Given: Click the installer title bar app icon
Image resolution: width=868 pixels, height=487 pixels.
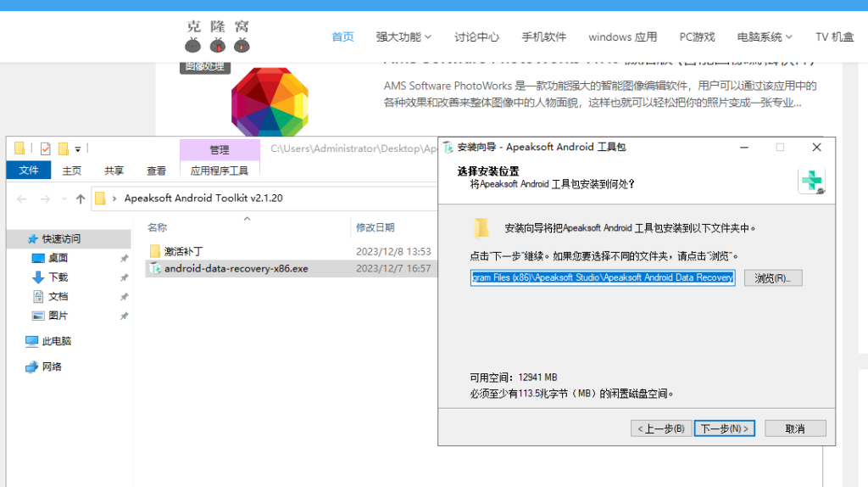Looking at the screenshot, I should 448,148.
